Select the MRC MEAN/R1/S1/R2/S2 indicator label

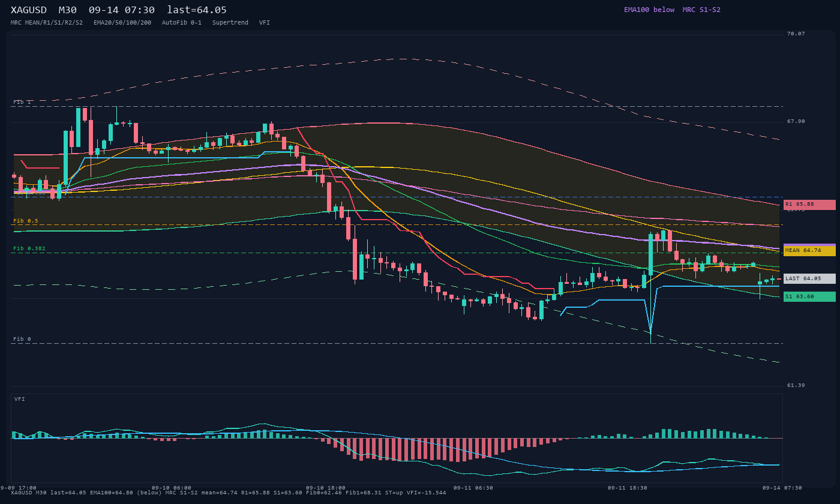47,23
